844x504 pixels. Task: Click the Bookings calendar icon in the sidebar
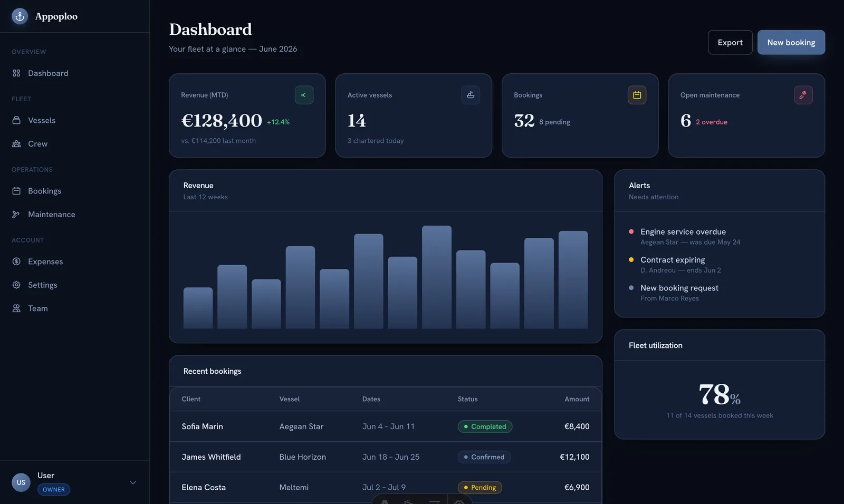[16, 191]
